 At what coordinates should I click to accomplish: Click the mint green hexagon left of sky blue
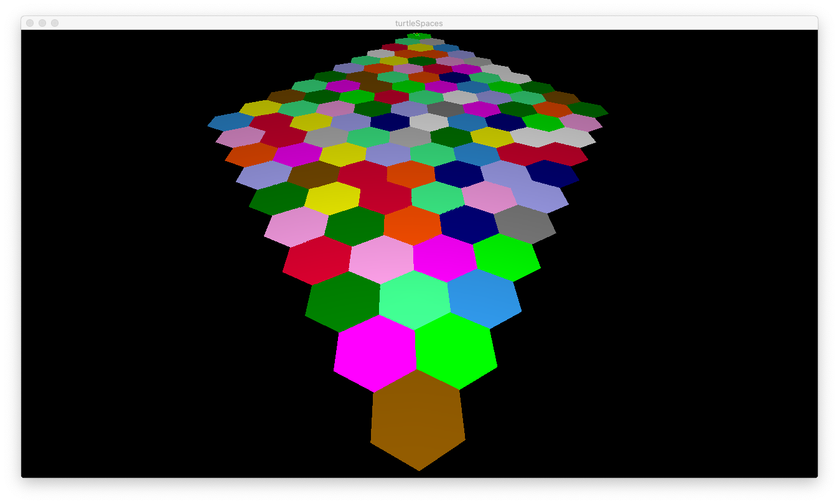tap(415, 300)
